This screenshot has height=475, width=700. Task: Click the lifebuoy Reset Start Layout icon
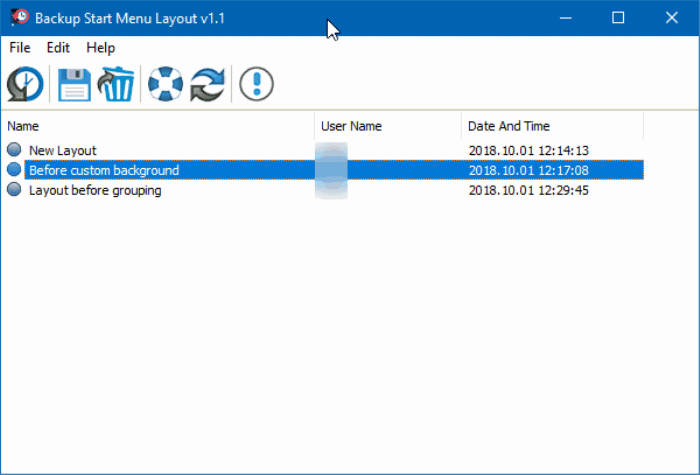click(x=165, y=84)
